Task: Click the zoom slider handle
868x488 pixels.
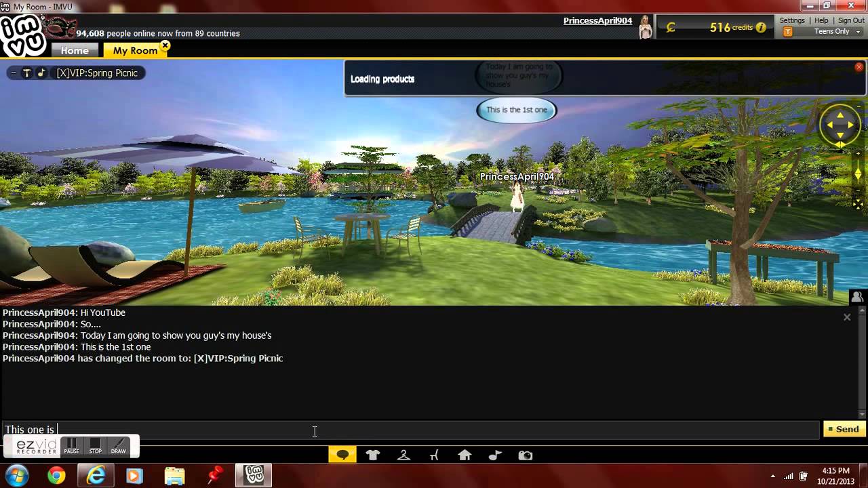Action: (858, 175)
